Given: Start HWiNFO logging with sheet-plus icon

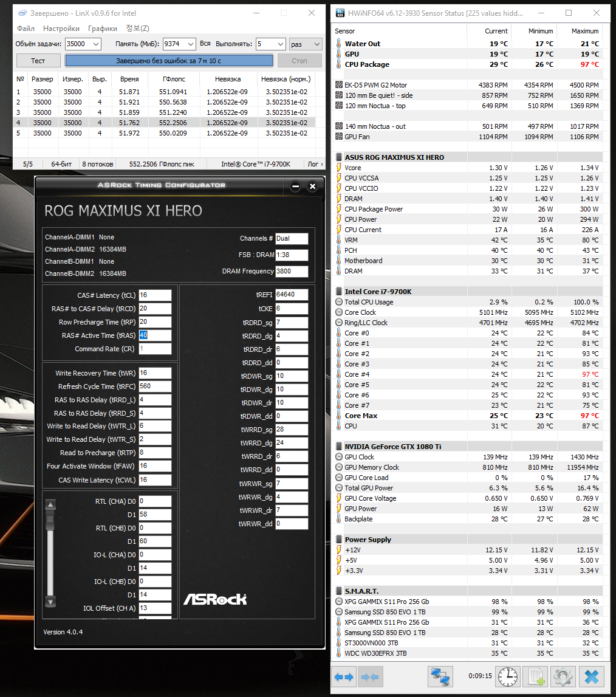Looking at the screenshot, I should [x=536, y=677].
